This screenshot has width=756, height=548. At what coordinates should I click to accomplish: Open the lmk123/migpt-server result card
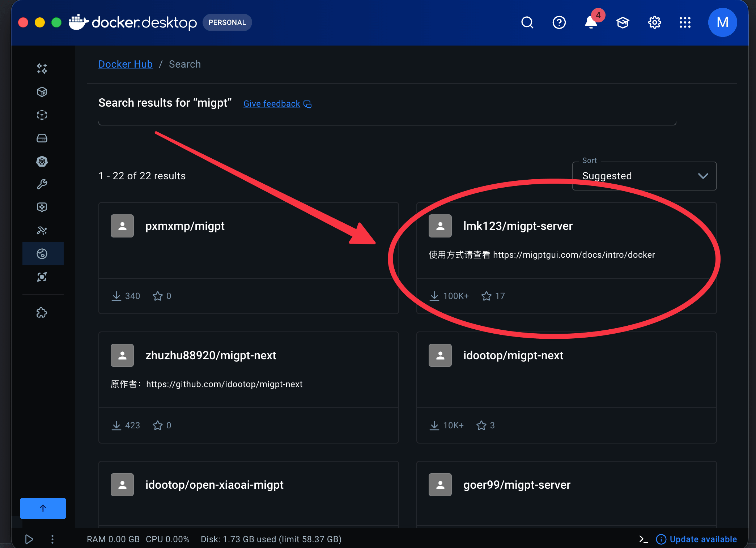(518, 226)
